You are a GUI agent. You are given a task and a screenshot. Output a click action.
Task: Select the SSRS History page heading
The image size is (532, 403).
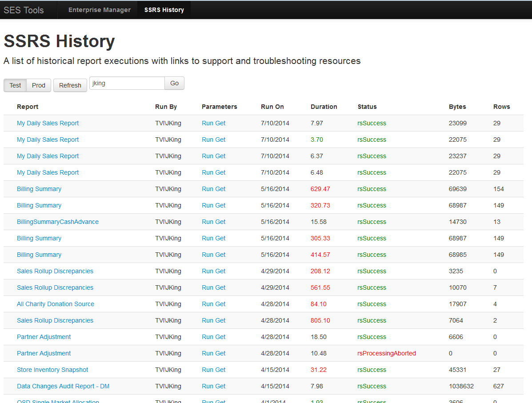(60, 41)
